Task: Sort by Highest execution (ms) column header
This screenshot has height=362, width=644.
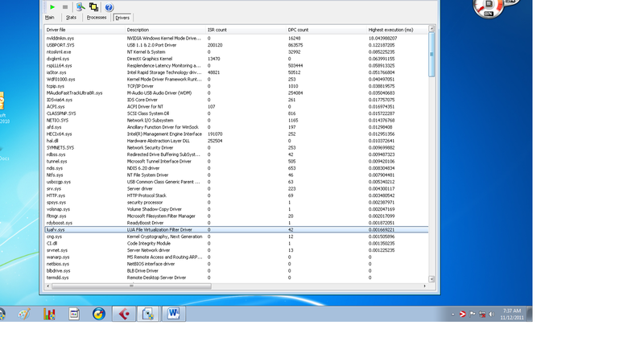Action: [397, 30]
